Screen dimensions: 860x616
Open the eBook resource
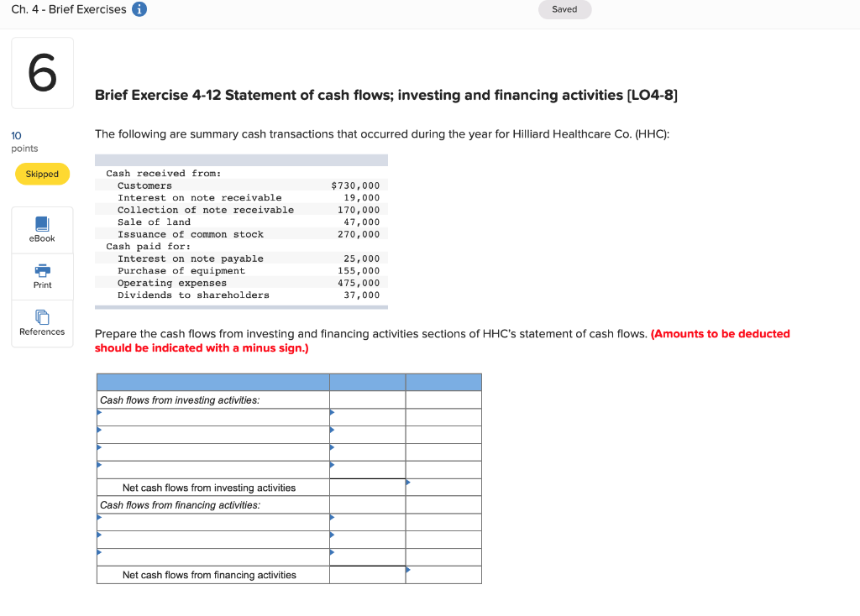(42, 229)
